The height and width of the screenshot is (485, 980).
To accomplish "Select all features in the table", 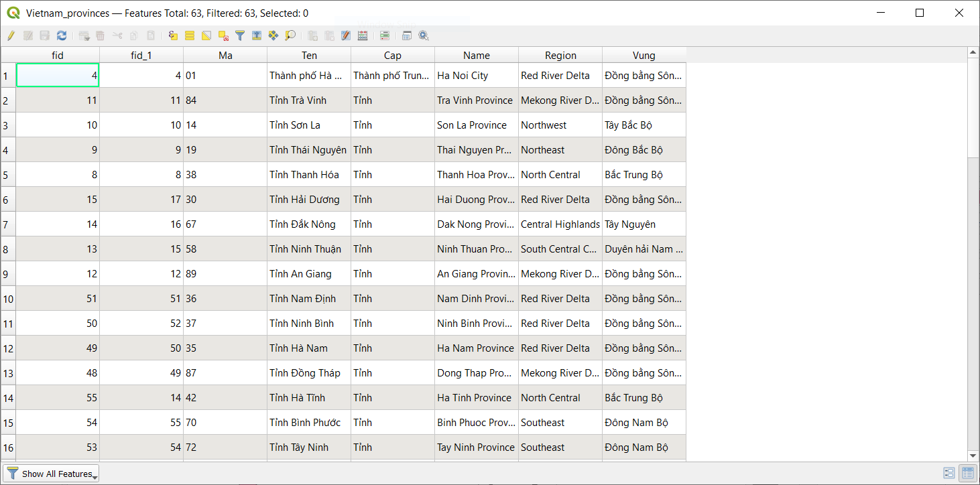I will click(190, 36).
